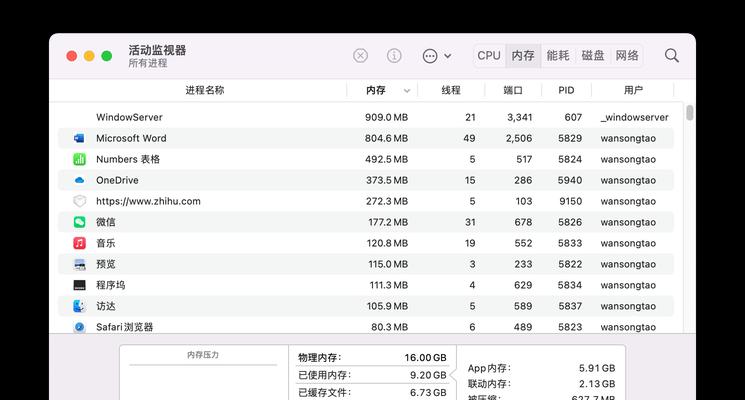The height and width of the screenshot is (400, 745).
Task: Click the 程序坞 Dock icon
Action: tap(79, 285)
